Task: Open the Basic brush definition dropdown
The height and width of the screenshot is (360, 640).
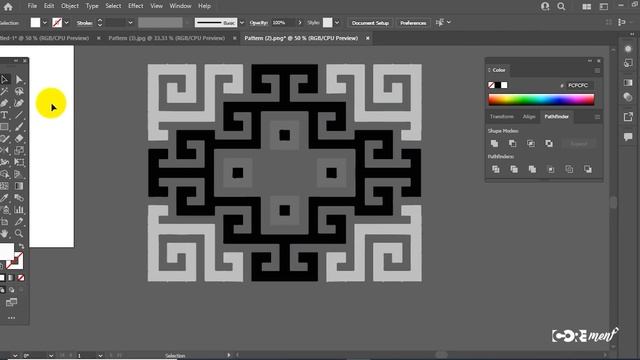Action: 242,23
